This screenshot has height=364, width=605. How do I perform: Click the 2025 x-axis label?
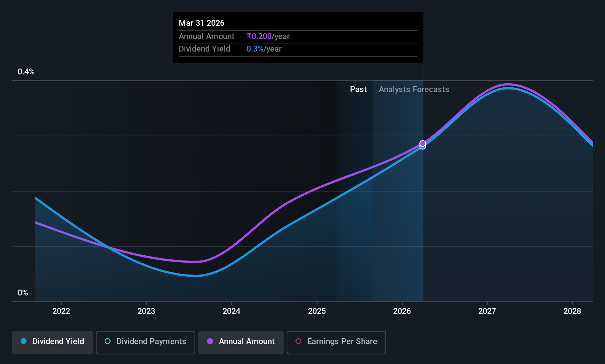click(317, 311)
